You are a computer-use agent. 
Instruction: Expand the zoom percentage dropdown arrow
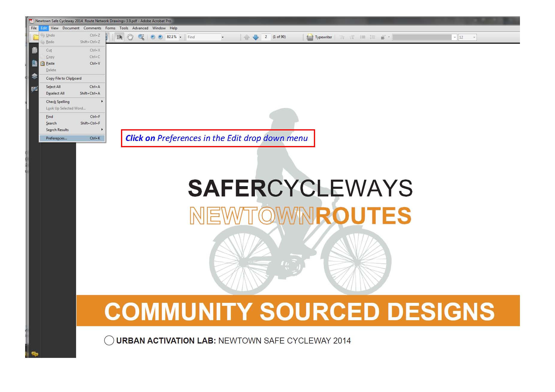(x=180, y=37)
